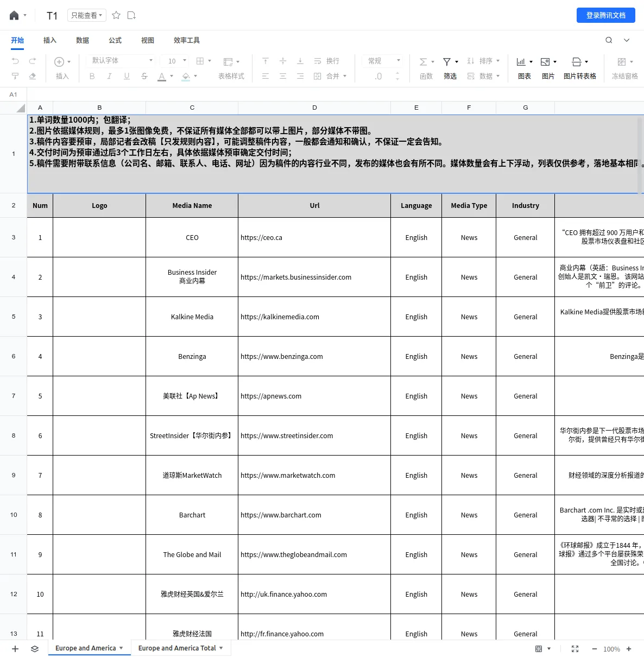Apply the font color A swatch
Screen dimensions: 644x657
click(x=162, y=77)
